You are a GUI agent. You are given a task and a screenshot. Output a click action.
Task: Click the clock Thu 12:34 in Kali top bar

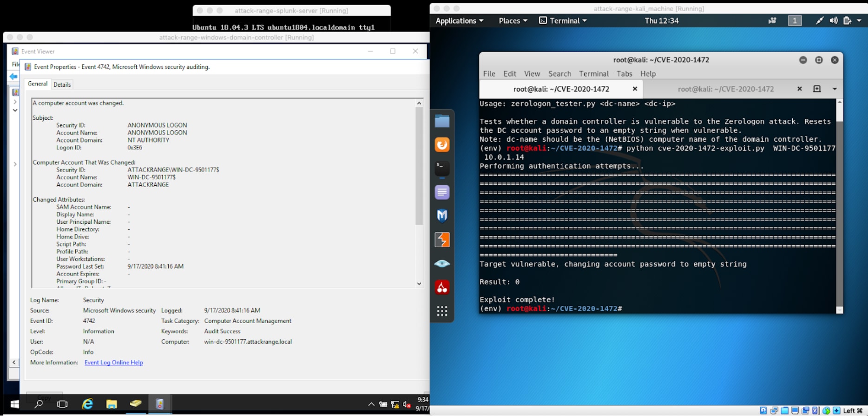[661, 20]
